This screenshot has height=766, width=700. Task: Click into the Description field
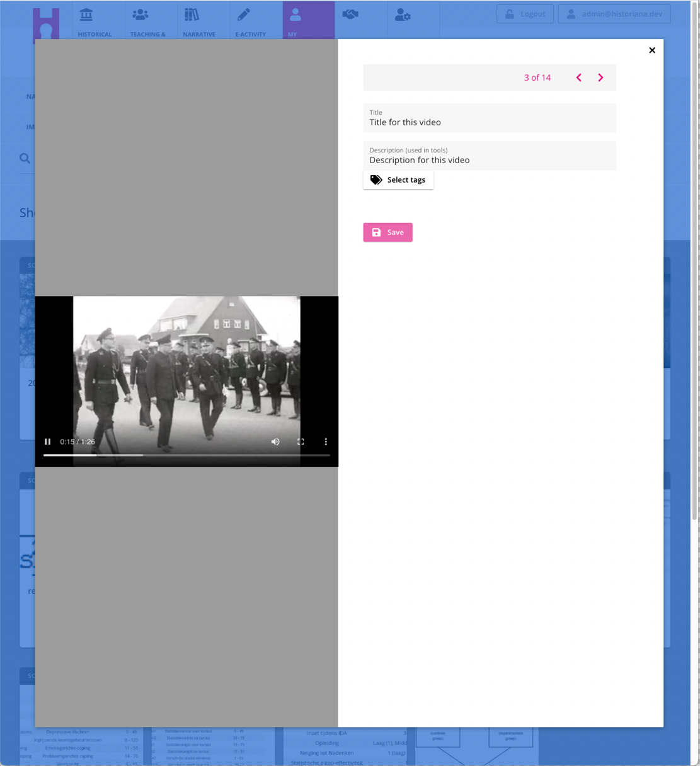click(x=489, y=160)
